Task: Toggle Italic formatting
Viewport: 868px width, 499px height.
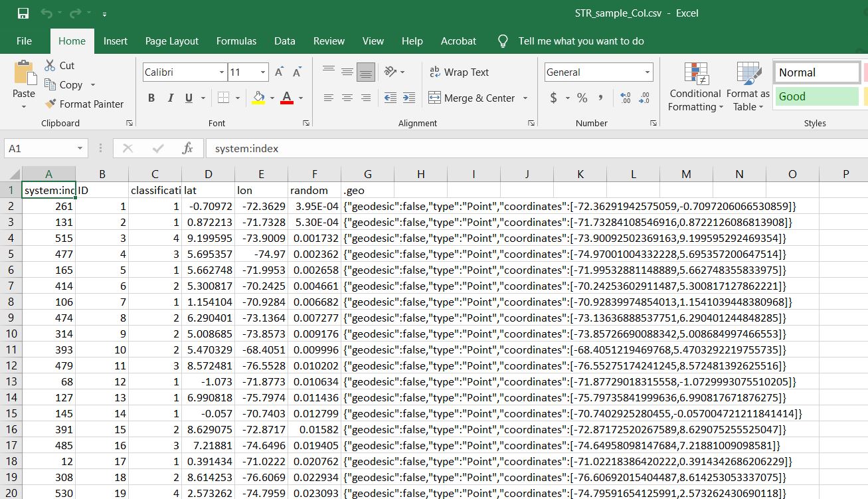Action: click(x=170, y=98)
